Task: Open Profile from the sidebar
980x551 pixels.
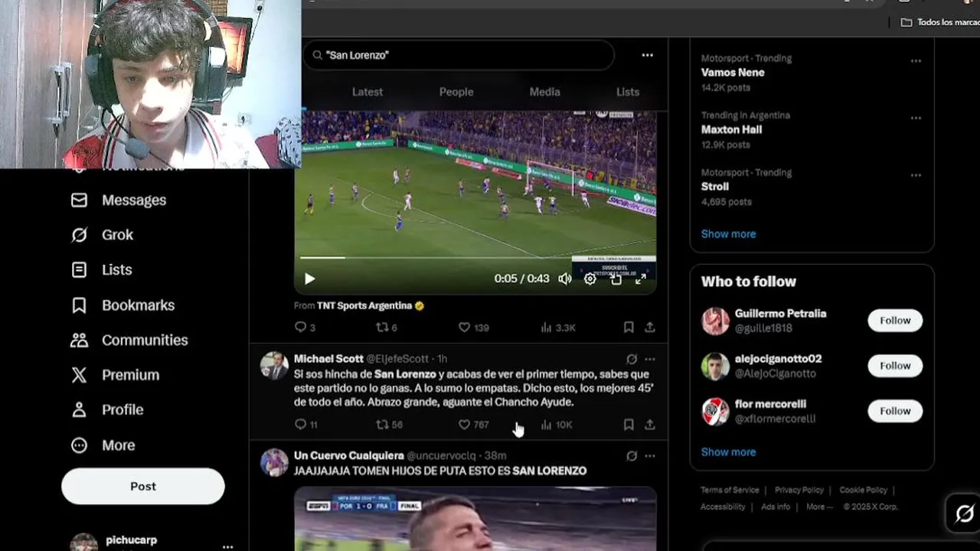Action: pos(106,410)
